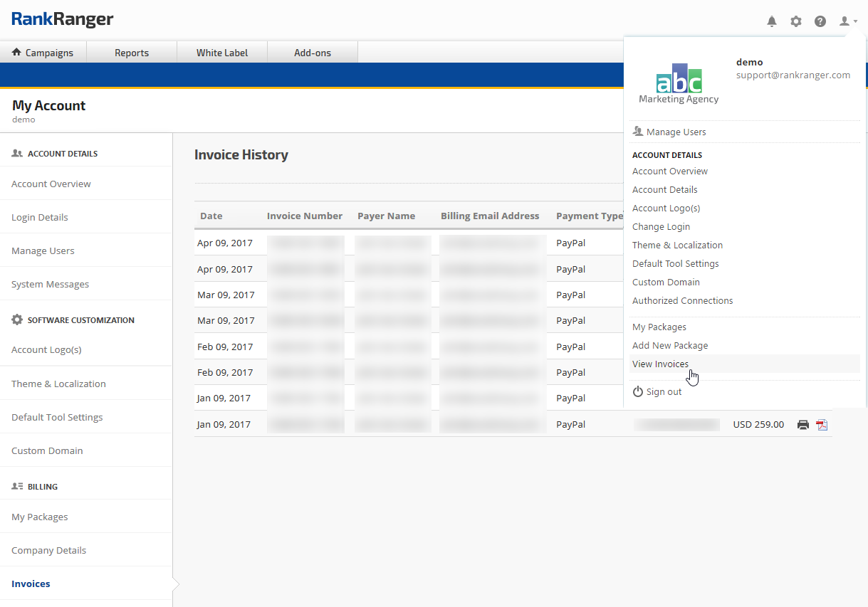Open Login Details in the left sidebar
This screenshot has height=607, width=868.
(40, 218)
